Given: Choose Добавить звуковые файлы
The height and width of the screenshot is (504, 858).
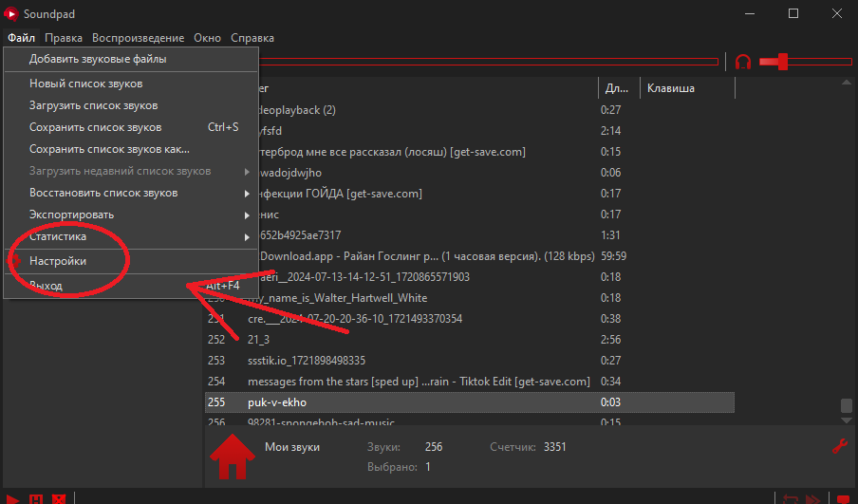Looking at the screenshot, I should 131,59.
